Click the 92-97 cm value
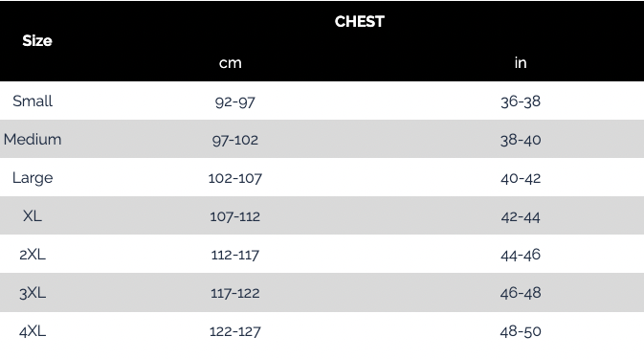This screenshot has height=359, width=644. click(x=235, y=101)
